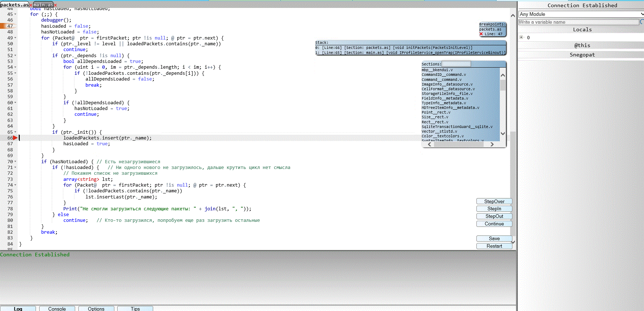Open section Color__textcolors.v
The width and height of the screenshot is (644, 311).
point(443,136)
